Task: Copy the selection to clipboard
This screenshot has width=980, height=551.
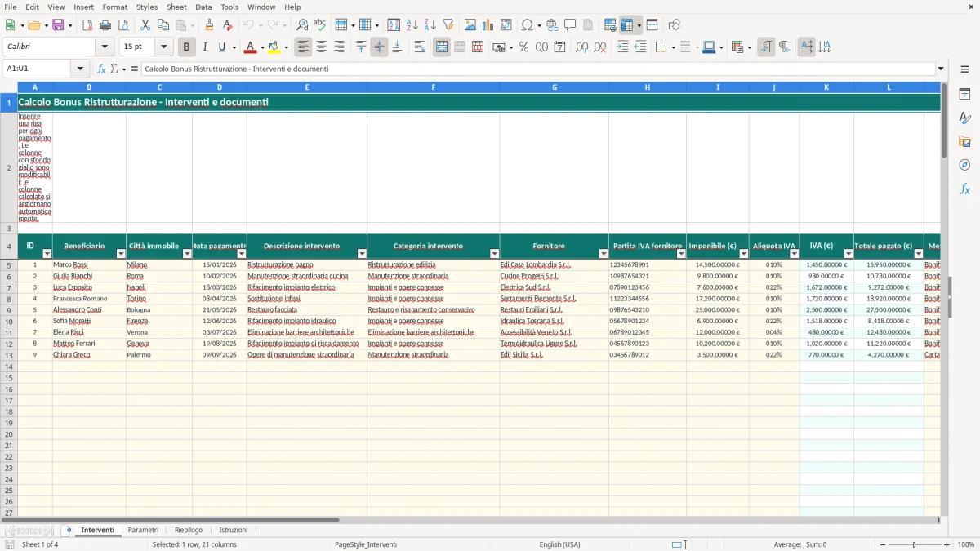Action: pos(163,25)
